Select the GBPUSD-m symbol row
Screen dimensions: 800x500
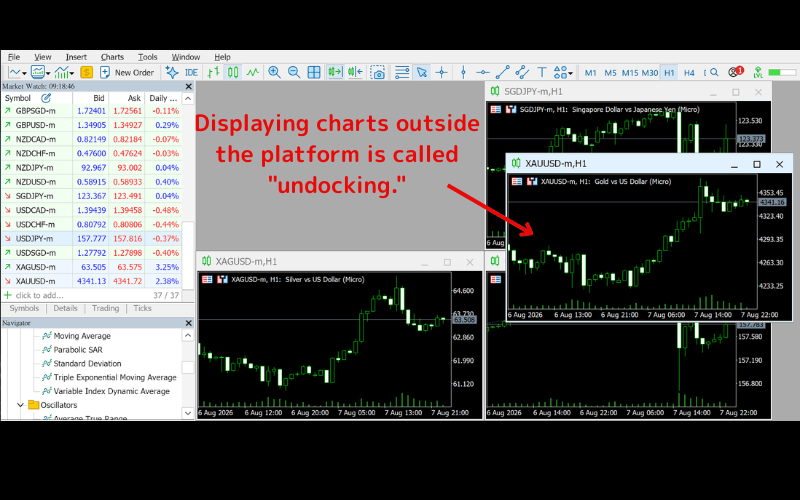(x=91, y=125)
